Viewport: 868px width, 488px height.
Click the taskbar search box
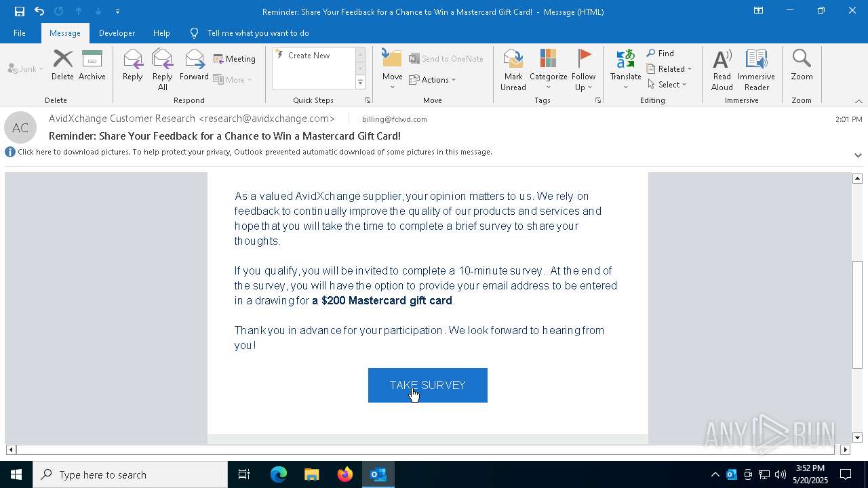[x=130, y=474]
